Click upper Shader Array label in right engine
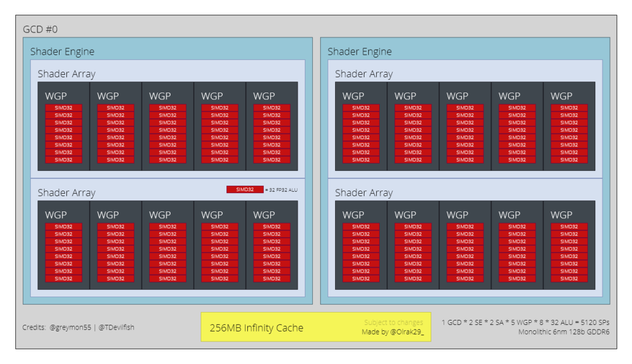The image size is (632, 364). pyautogui.click(x=364, y=74)
